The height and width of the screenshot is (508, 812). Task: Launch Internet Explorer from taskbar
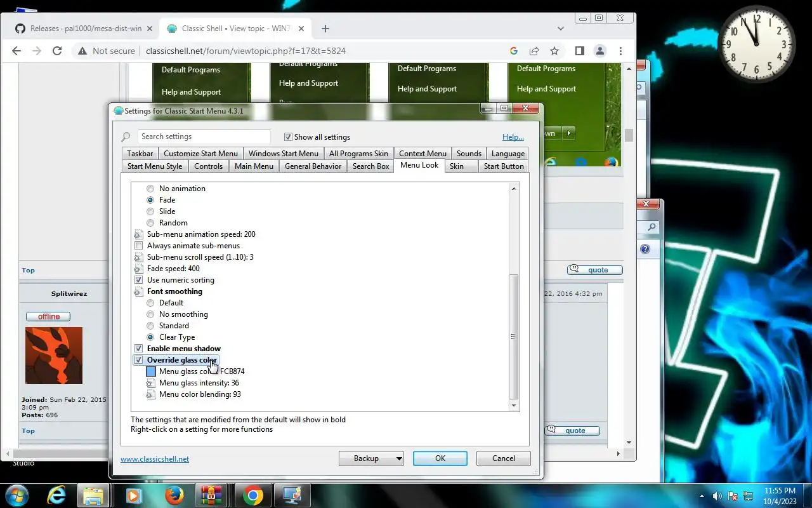click(56, 495)
